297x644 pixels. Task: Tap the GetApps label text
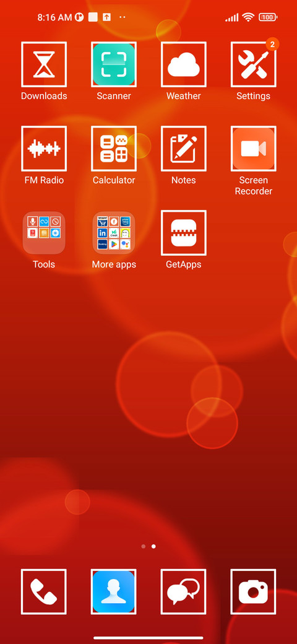[183, 264]
